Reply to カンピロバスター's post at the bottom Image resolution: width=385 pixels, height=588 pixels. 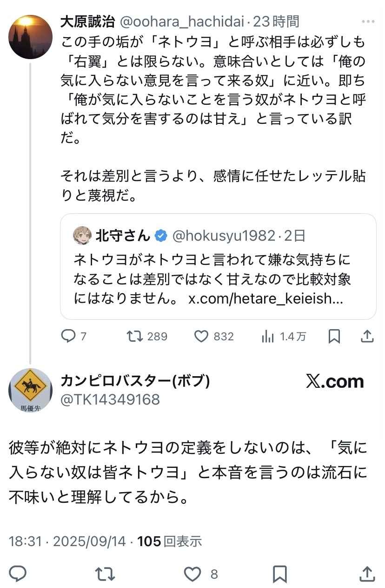[18, 574]
